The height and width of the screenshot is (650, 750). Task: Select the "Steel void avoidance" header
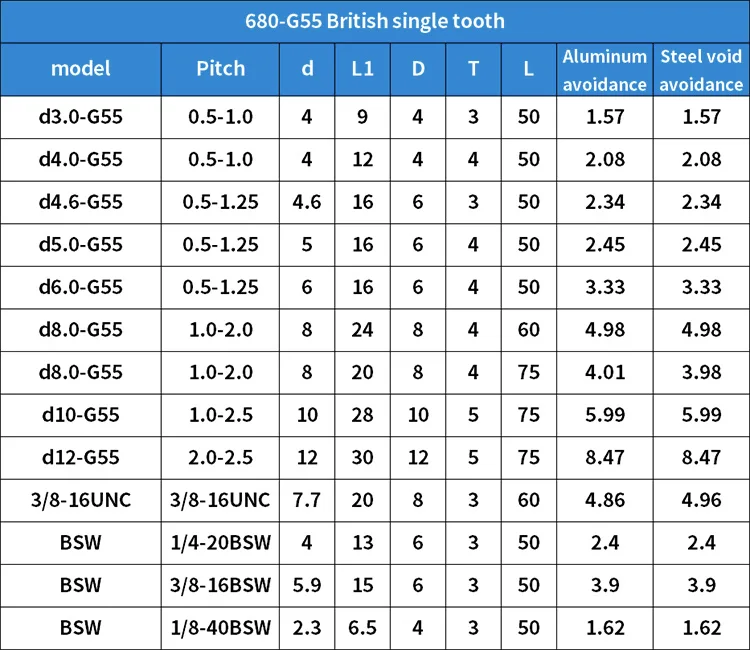tap(701, 70)
